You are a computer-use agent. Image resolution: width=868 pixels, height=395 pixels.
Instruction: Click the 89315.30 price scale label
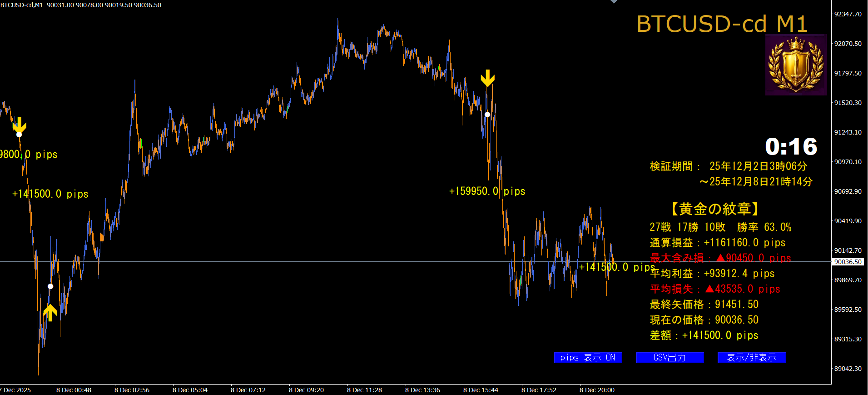[x=848, y=339]
